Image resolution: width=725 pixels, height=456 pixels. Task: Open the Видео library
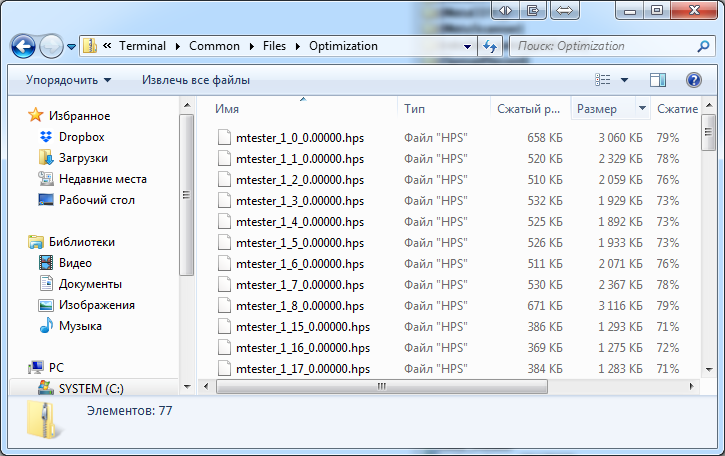coord(75,263)
